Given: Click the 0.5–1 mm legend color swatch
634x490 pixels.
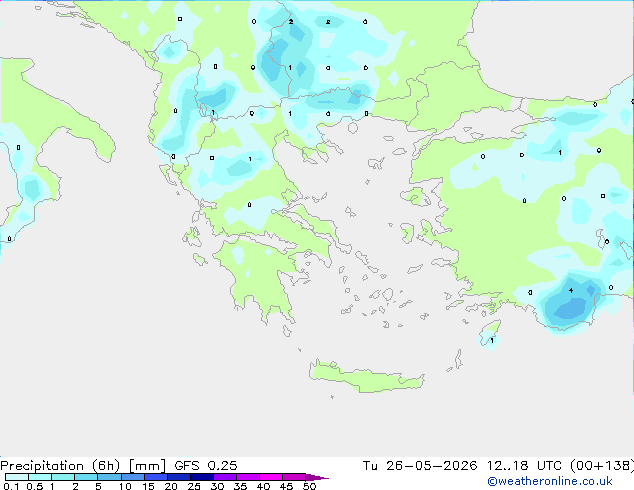Looking at the screenshot, I should [x=40, y=477].
